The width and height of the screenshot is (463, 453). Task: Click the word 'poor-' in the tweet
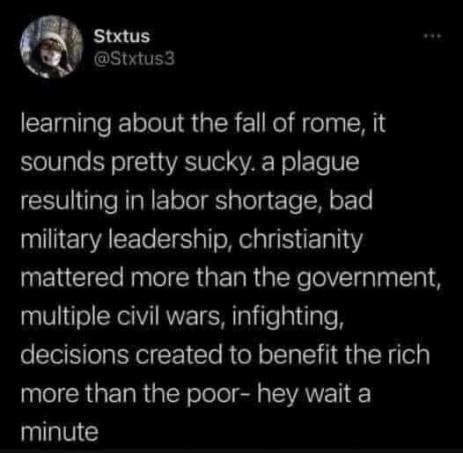(215, 395)
